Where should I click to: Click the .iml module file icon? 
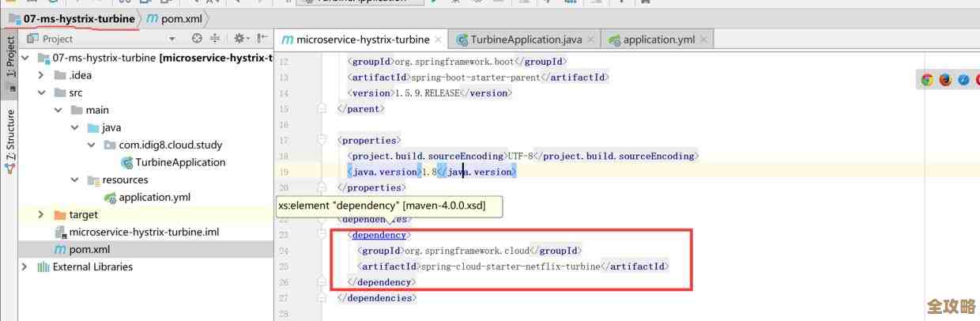click(x=60, y=232)
